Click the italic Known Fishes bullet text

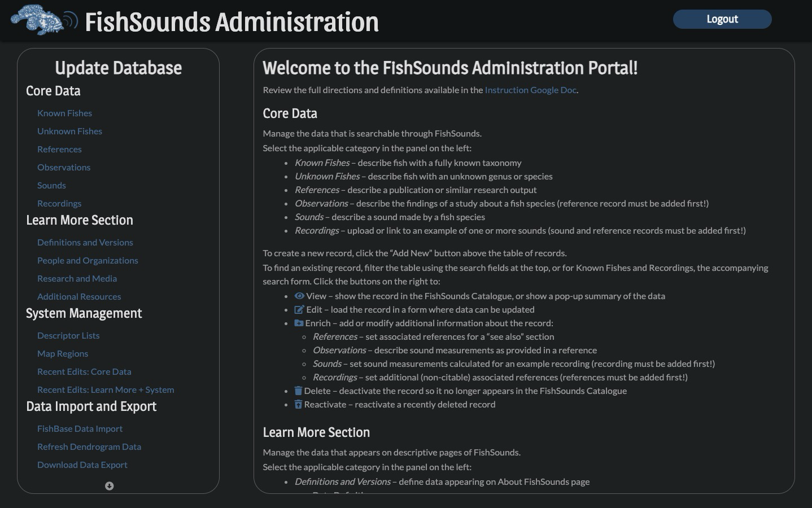(x=322, y=163)
